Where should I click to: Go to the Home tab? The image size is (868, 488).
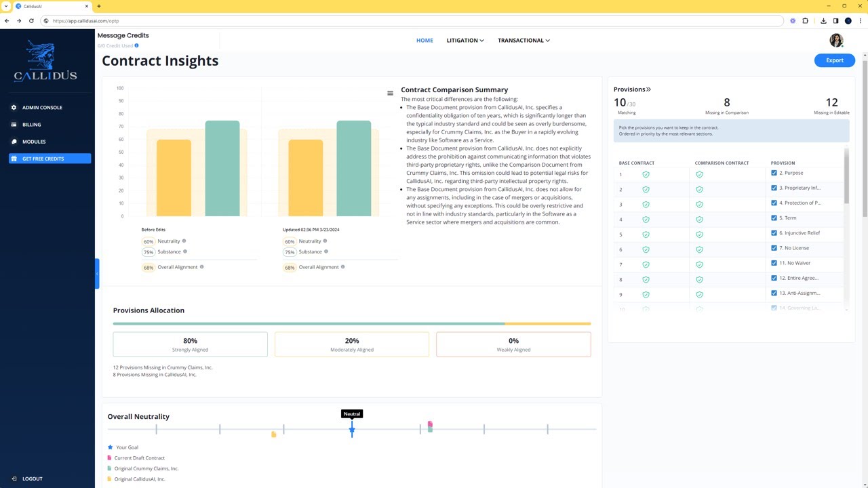pos(425,41)
